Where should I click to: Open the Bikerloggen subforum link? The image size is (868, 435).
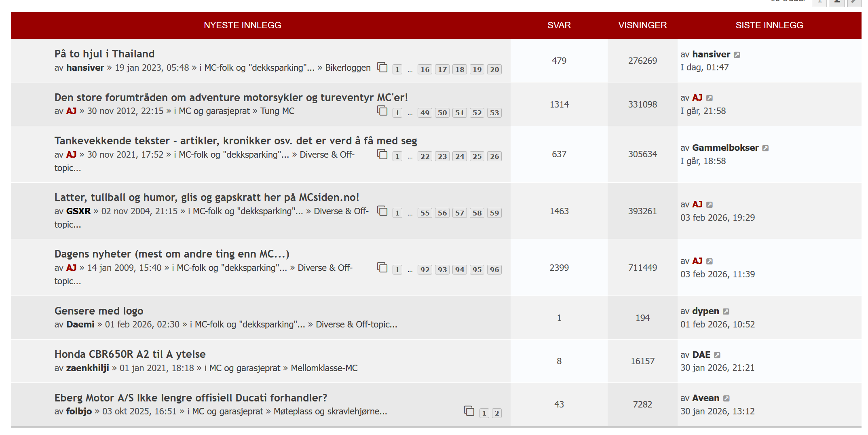tap(348, 68)
